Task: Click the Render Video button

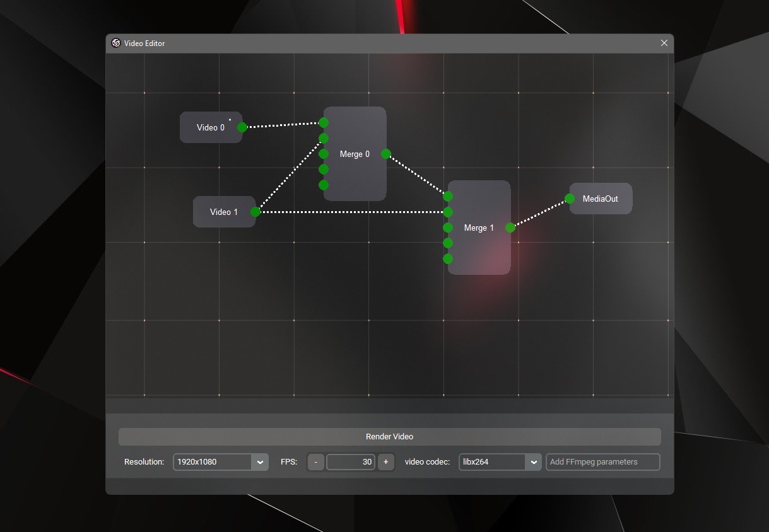Action: (x=389, y=436)
